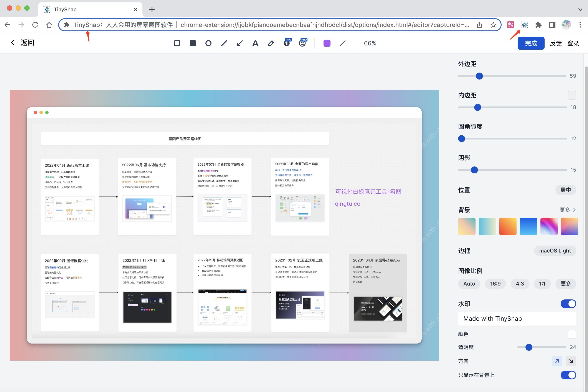This screenshot has width=588, height=392.
Task: Toggle the 水印 watermark switch
Action: point(568,304)
